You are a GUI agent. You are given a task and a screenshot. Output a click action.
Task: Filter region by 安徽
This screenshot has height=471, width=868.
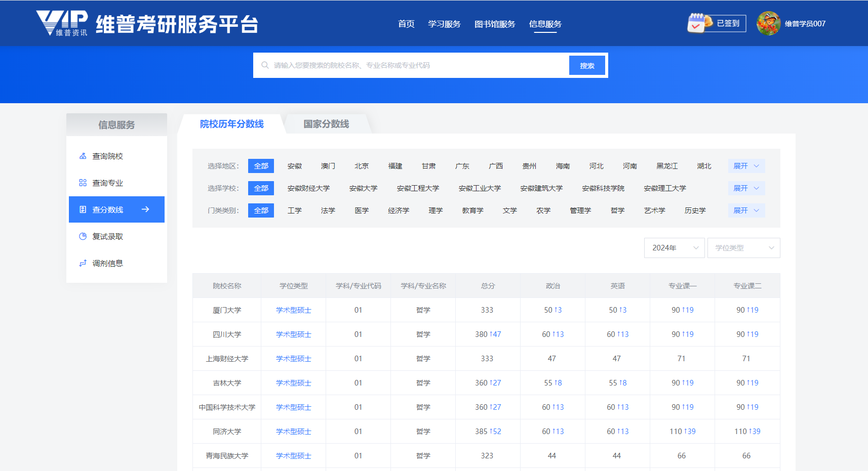pos(294,166)
